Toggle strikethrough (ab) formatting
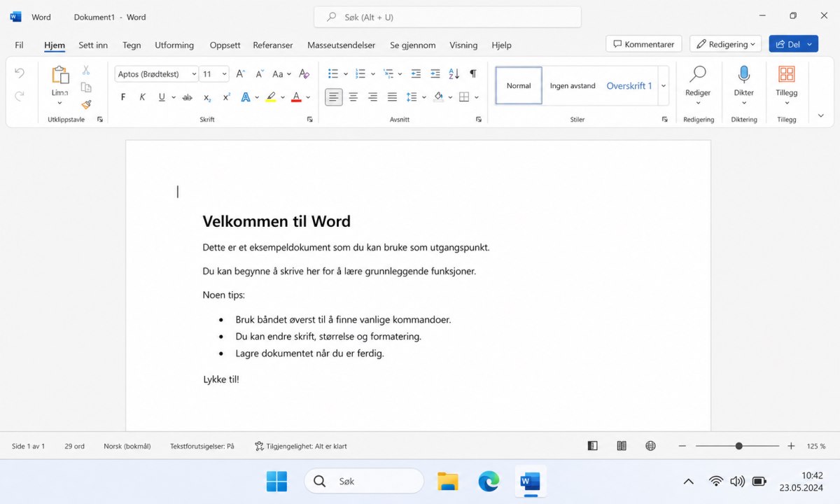840x504 pixels. [187, 97]
